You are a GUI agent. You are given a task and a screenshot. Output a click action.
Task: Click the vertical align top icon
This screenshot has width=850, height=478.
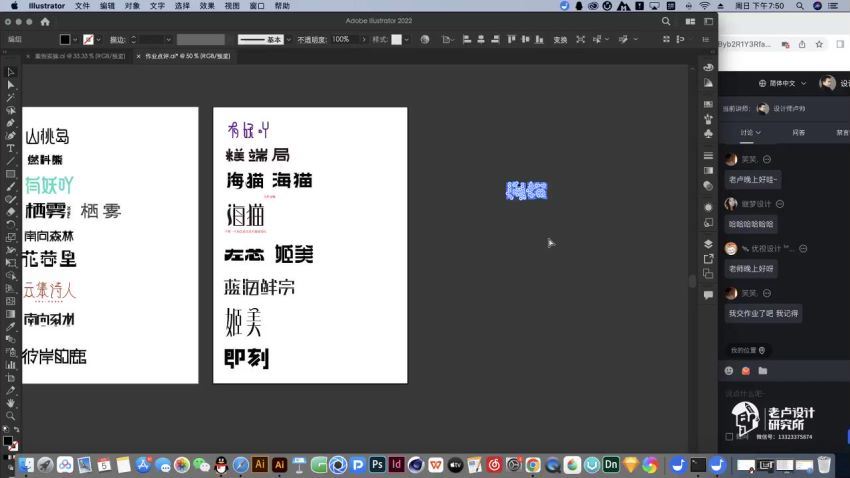511,39
